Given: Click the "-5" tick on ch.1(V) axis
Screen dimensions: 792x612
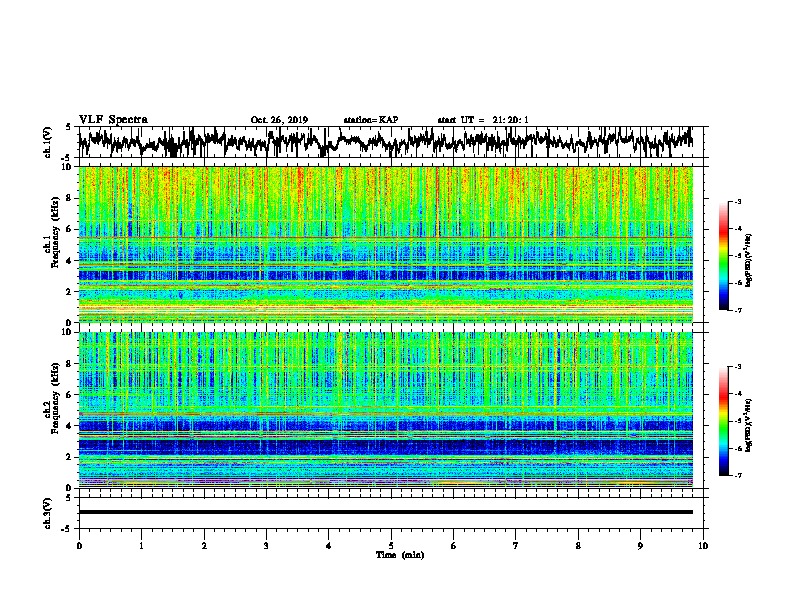Looking at the screenshot, I should (x=67, y=158).
